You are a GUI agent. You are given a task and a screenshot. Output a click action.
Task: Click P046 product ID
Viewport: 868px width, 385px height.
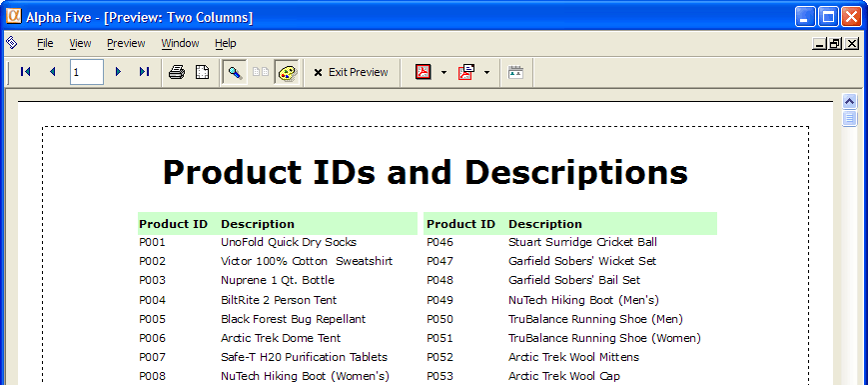tap(440, 242)
